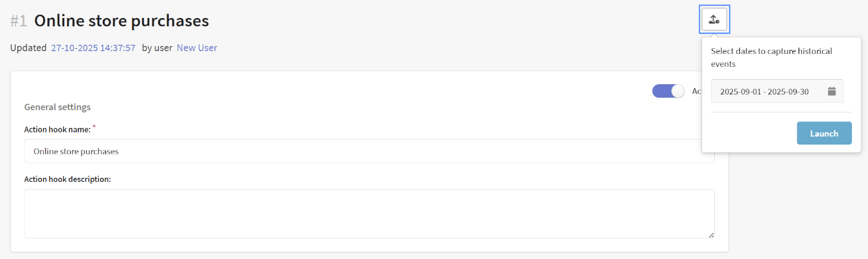This screenshot has height=259, width=868.
Task: Click the partly hidden label beside the active toggle
Action: pos(696,91)
